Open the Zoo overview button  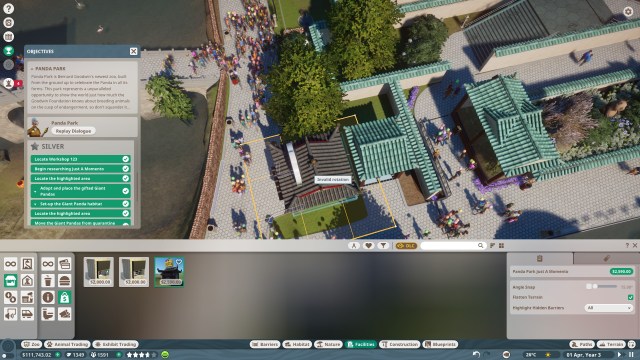click(31, 344)
